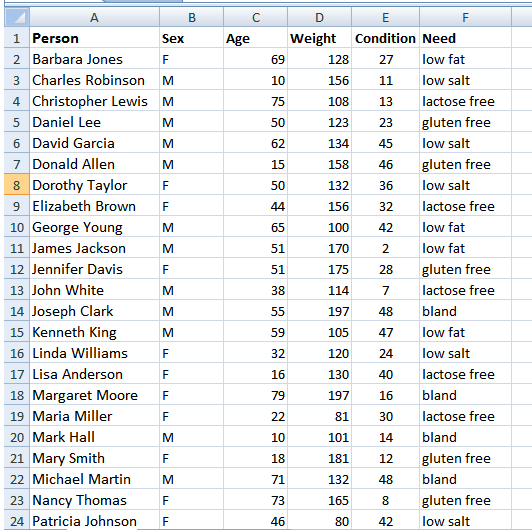Click Elizabeth Brown's 'lactose free' need cell
Viewport: 532px width, 530px height.
466,206
